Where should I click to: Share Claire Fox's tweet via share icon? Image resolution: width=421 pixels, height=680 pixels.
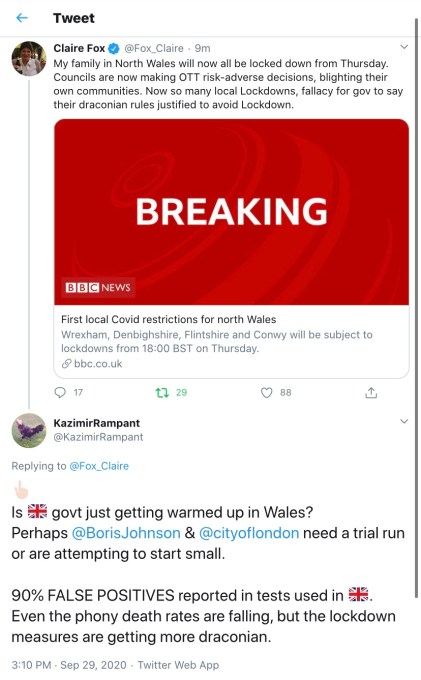[x=371, y=392]
